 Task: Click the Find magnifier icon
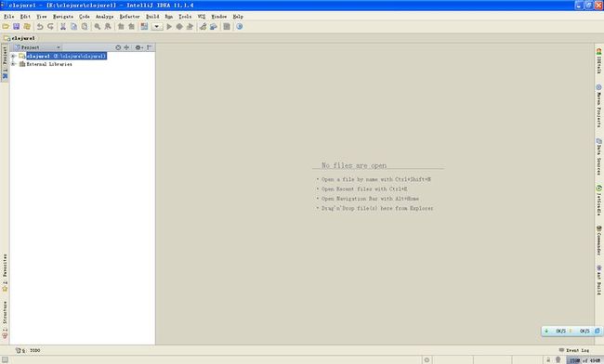pyautogui.click(x=98, y=27)
